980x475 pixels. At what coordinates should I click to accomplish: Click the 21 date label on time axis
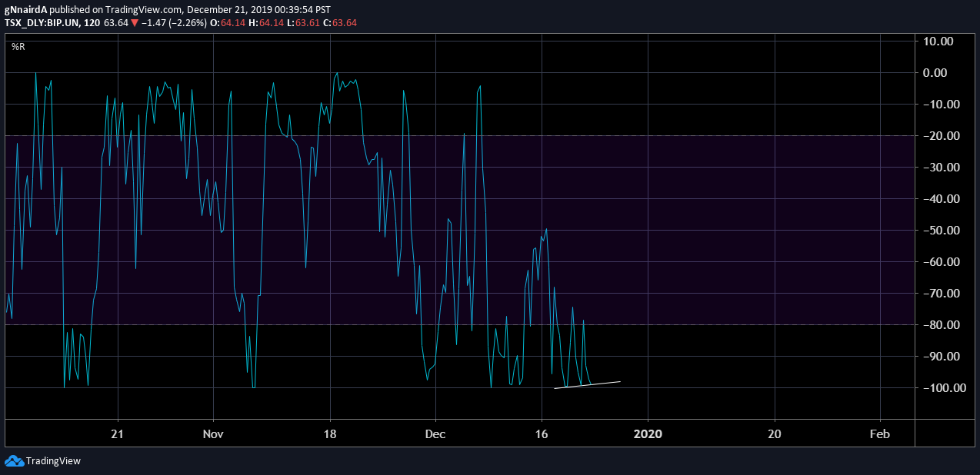coord(118,433)
